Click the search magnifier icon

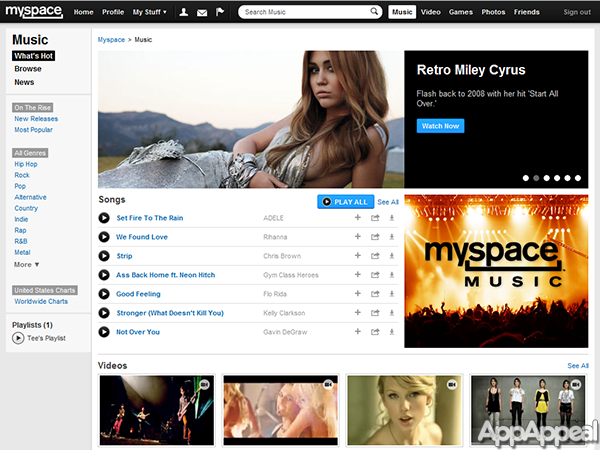click(x=374, y=11)
